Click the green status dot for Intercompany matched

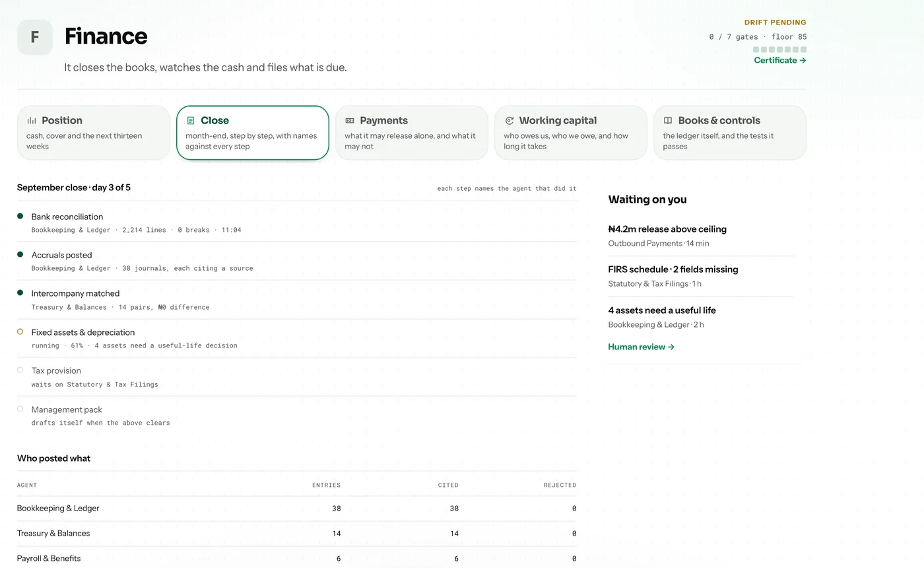pos(20,293)
